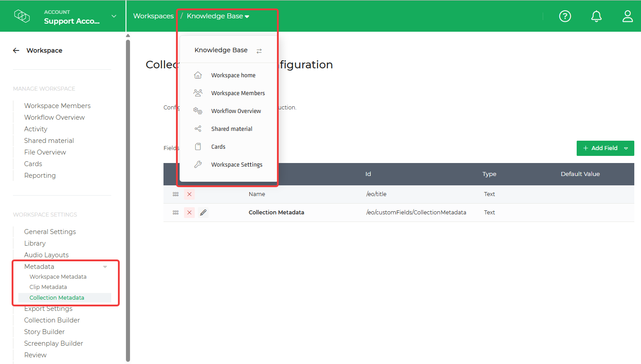This screenshot has height=364, width=641.
Task: Select Workspace Settings in dropdown menu
Action: [237, 164]
